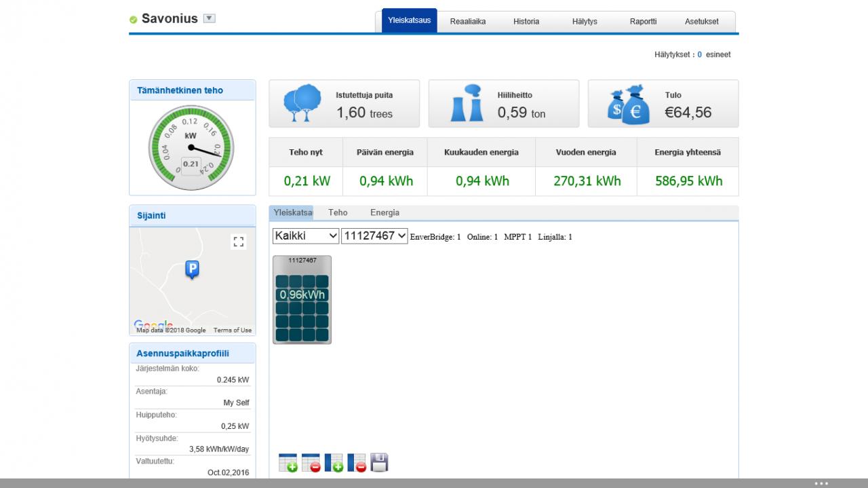The height and width of the screenshot is (488, 868).
Task: Click the Päivän energia value
Action: coord(387,181)
